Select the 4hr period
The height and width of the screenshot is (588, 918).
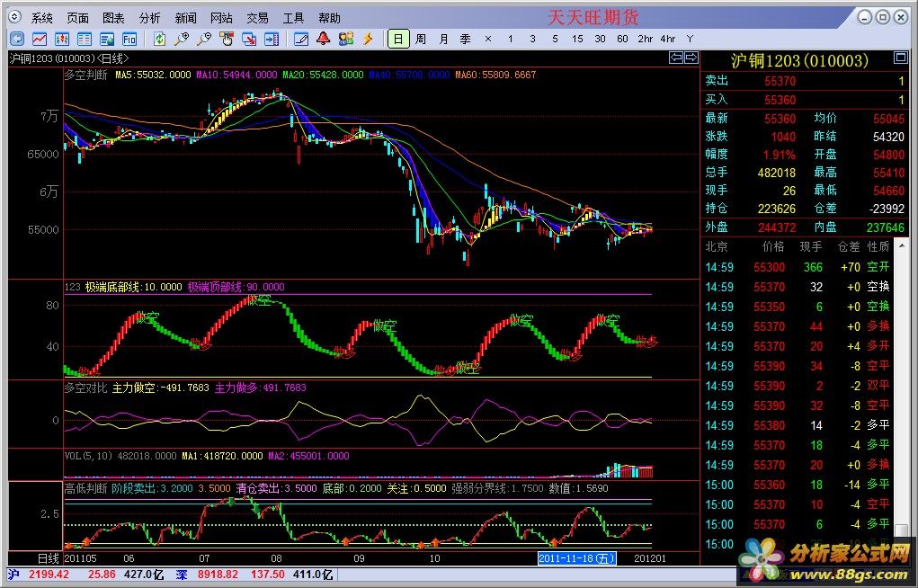667,39
